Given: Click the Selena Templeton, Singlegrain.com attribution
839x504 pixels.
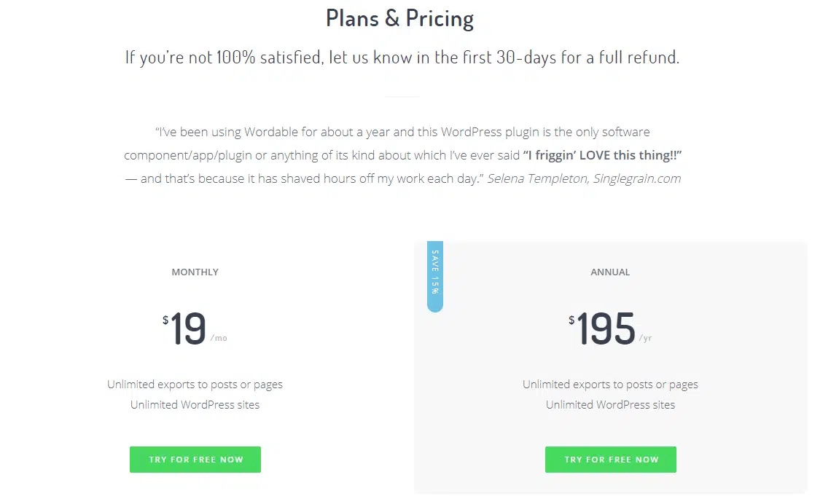Looking at the screenshot, I should [x=584, y=178].
